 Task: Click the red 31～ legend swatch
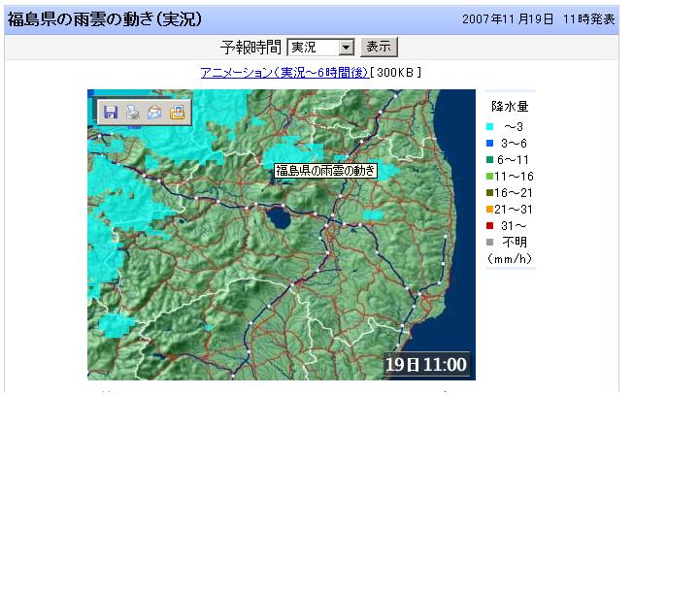tap(490, 226)
